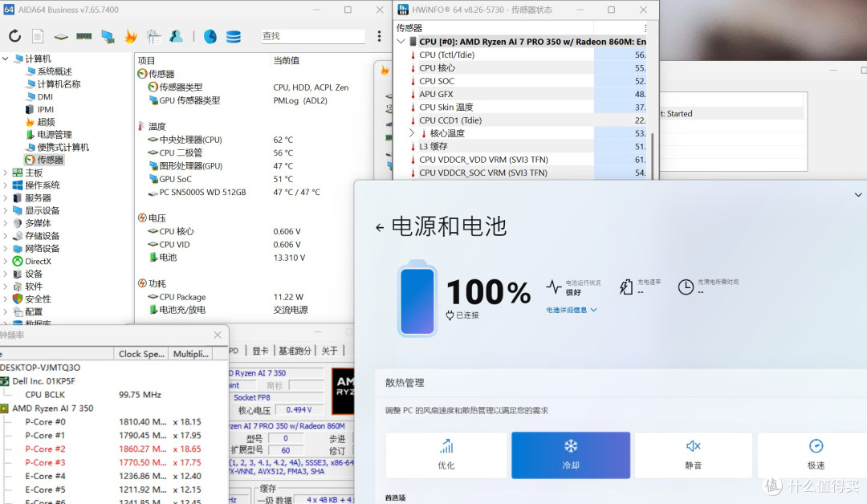
Task: Click the 项目 column header
Action: click(x=147, y=60)
